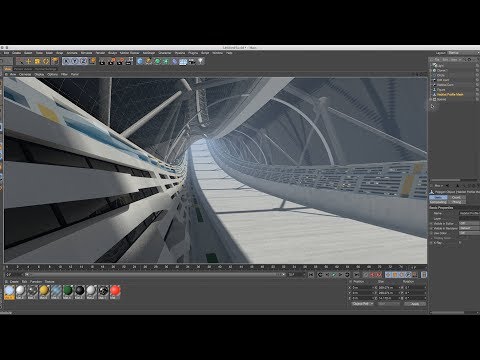Enable the X-Ray checkbox
Image resolution: width=480 pixels, height=360 pixels.
(460, 243)
